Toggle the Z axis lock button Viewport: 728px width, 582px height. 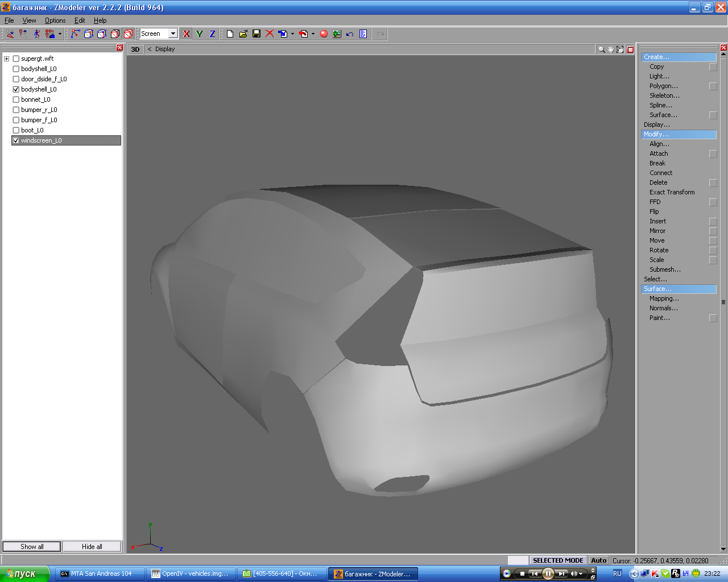pyautogui.click(x=212, y=34)
